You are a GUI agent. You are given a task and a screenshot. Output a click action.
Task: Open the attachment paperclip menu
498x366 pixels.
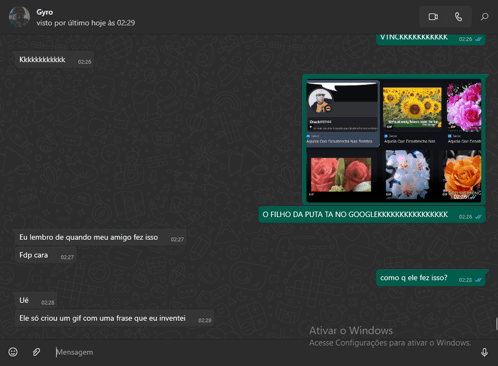(36, 352)
